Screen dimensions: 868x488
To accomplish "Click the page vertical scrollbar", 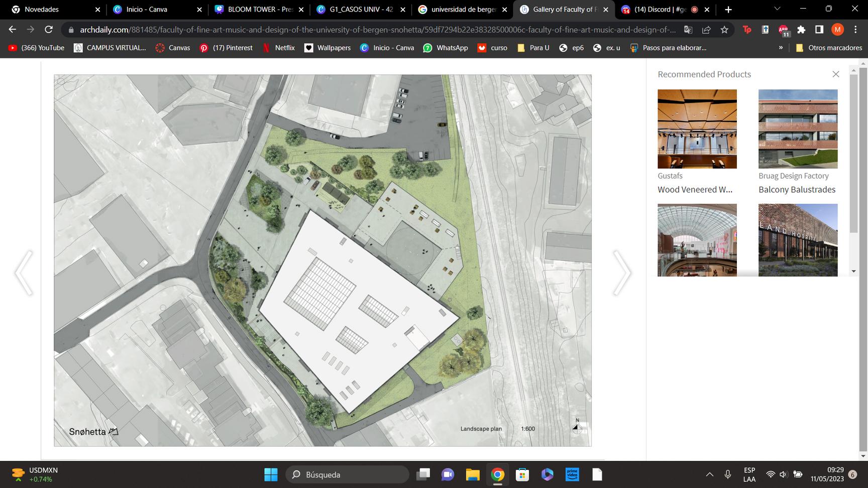I will (x=864, y=259).
